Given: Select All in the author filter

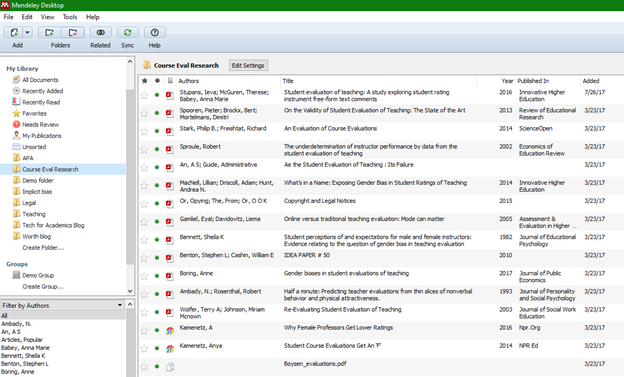Looking at the screenshot, I should point(62,316).
